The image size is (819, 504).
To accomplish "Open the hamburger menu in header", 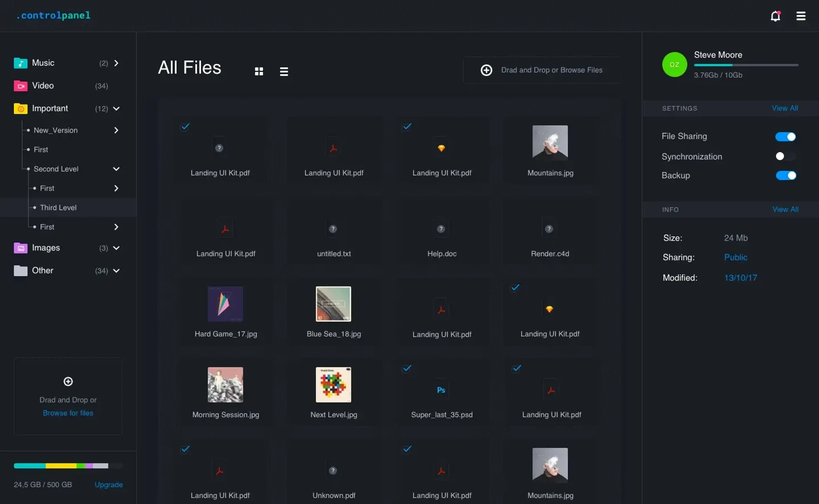I will [801, 16].
